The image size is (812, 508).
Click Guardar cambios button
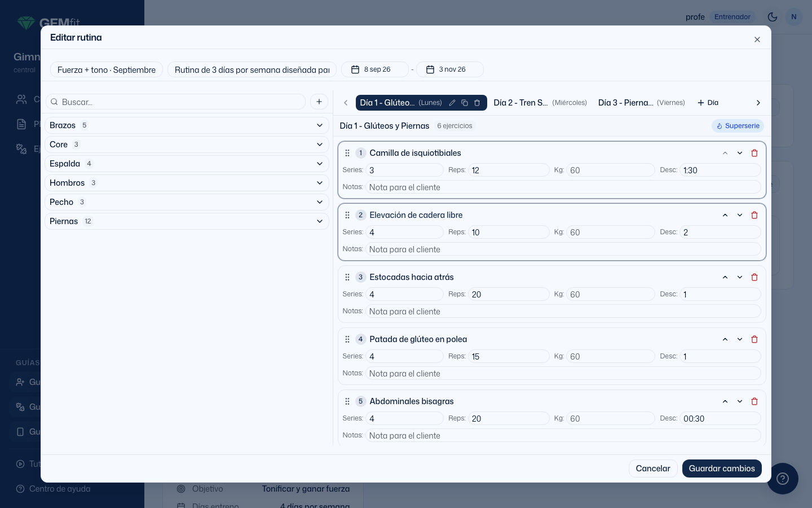click(722, 468)
